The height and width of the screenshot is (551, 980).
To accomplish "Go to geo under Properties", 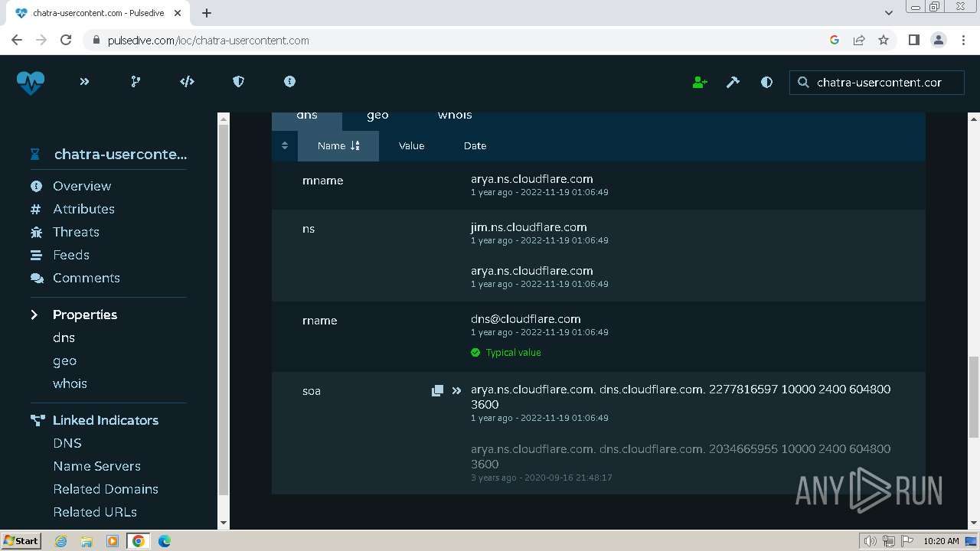I will (64, 360).
